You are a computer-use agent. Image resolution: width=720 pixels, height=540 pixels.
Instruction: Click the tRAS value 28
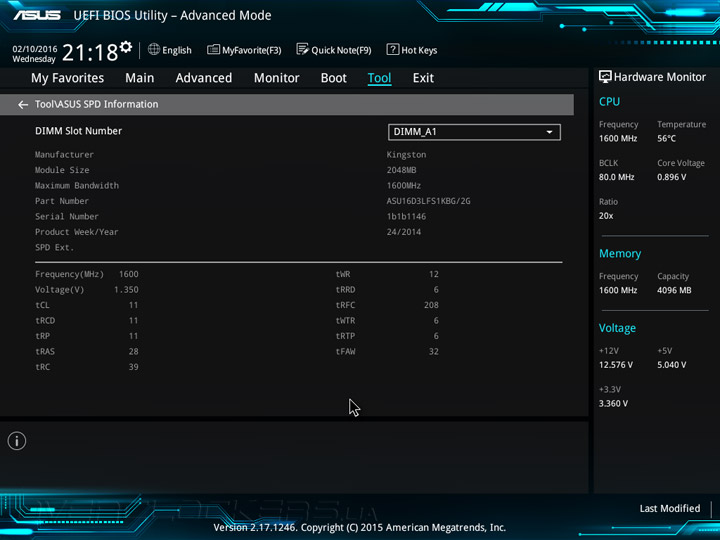coord(133,352)
